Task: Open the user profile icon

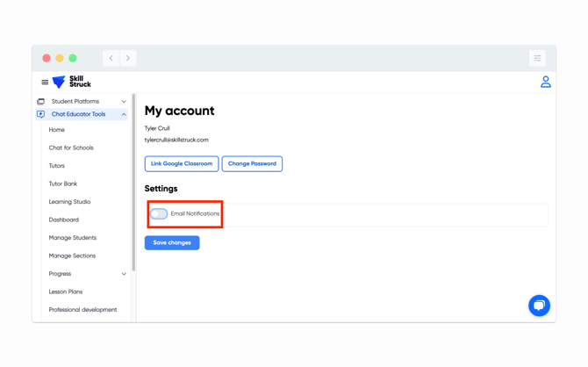Action: (x=545, y=82)
